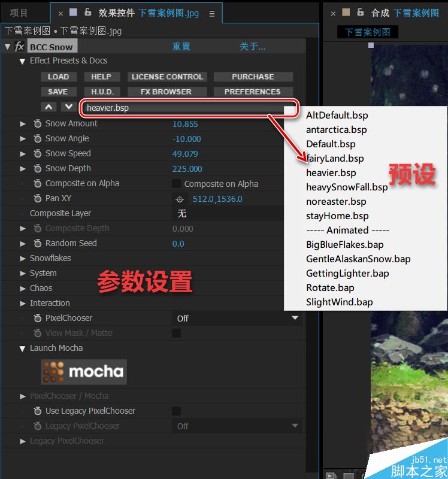Expand the Snow Amount parameter

[x=23, y=124]
